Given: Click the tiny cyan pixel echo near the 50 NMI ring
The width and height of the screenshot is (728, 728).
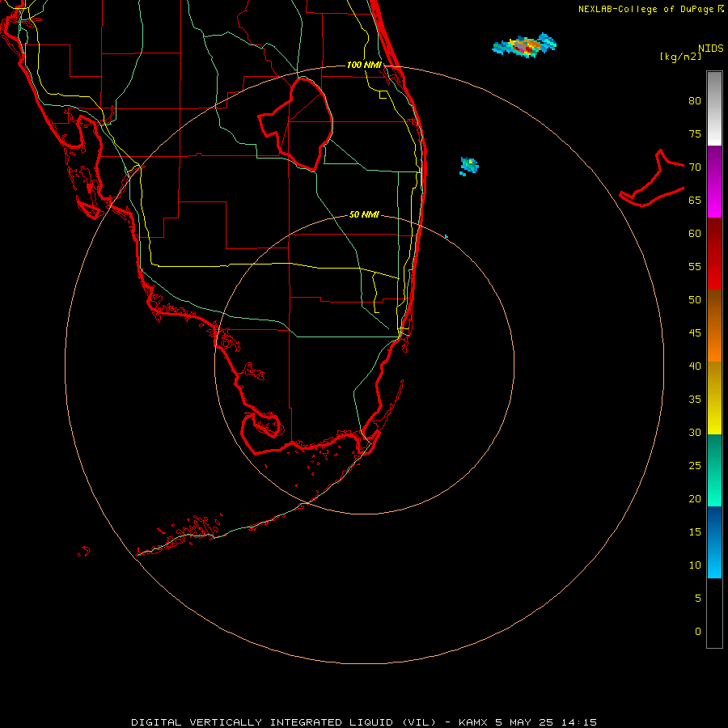Looking at the screenshot, I should coord(447,237).
